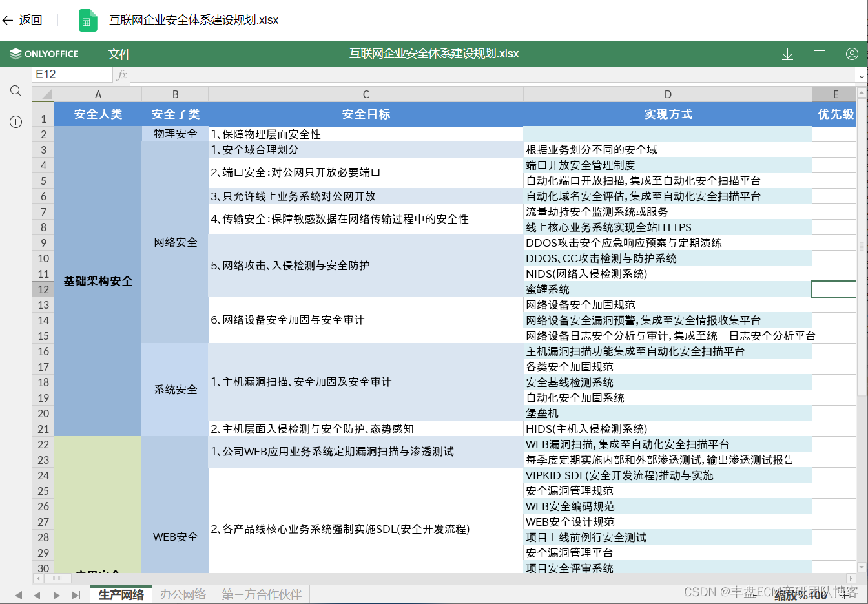This screenshot has width=868, height=604.
Task: Switch to the 生产网络 sheet tab
Action: (x=121, y=594)
